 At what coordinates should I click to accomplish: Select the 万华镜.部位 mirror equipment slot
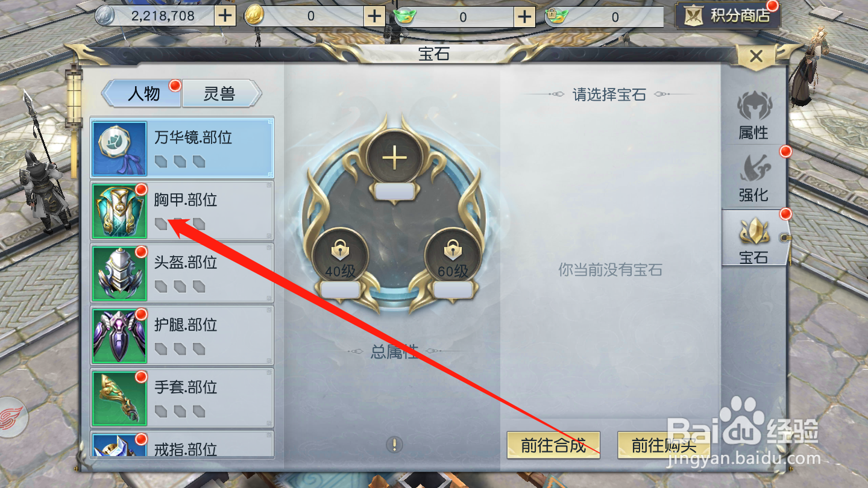pyautogui.click(x=182, y=148)
